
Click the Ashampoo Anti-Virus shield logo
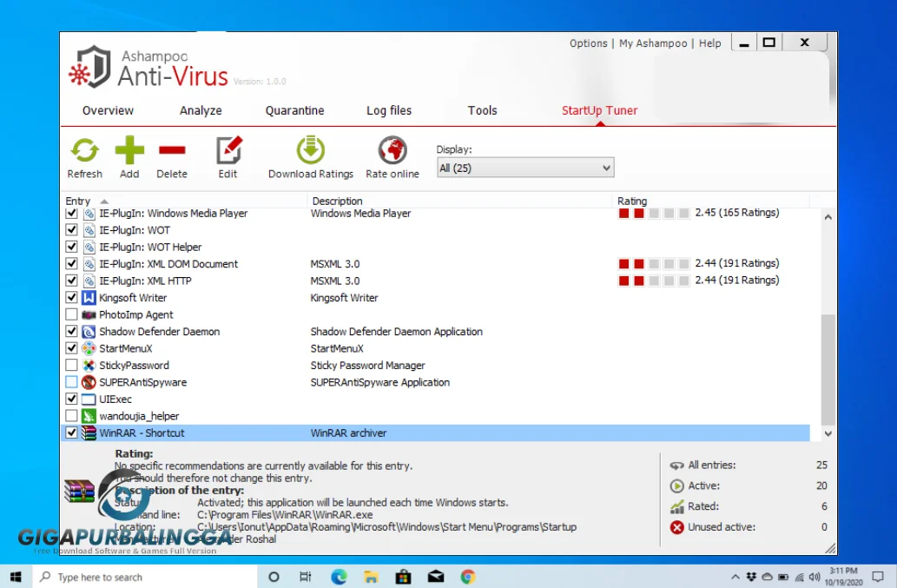pos(96,67)
